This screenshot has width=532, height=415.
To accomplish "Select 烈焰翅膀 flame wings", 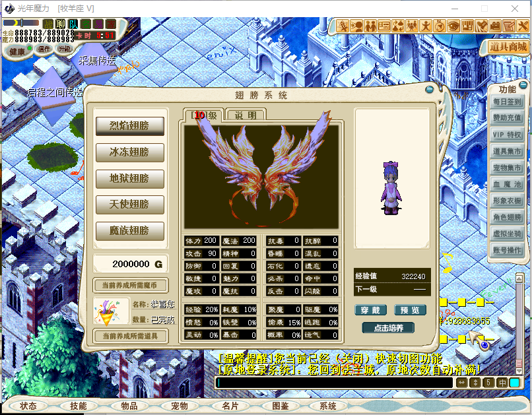I will (x=130, y=126).
